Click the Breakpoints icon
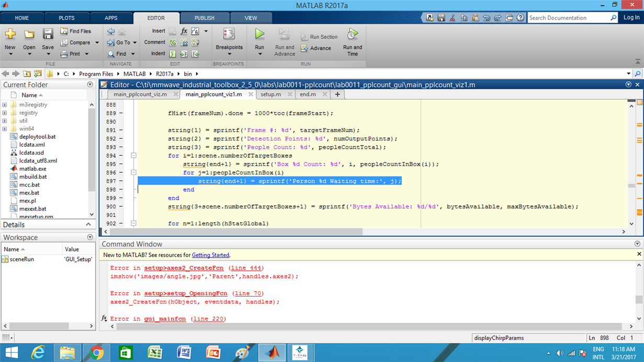 coord(229,35)
